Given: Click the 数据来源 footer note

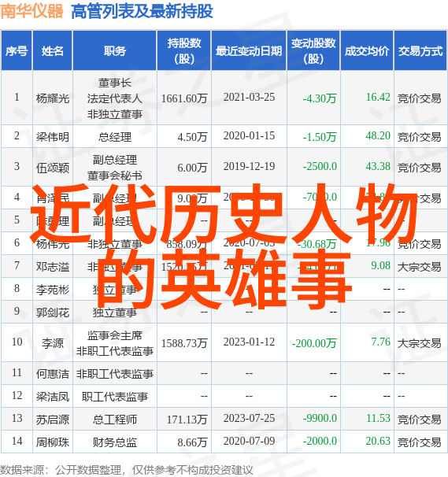Looking at the screenshot, I should click(x=126, y=470).
